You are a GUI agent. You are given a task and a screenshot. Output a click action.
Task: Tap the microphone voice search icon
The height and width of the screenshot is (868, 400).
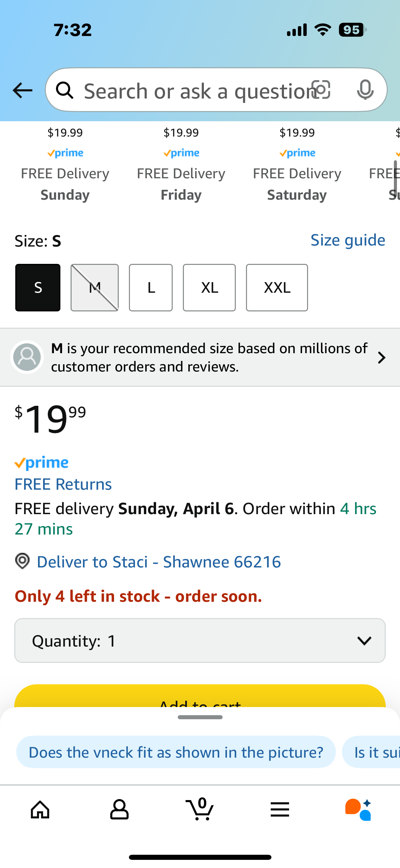tap(365, 90)
